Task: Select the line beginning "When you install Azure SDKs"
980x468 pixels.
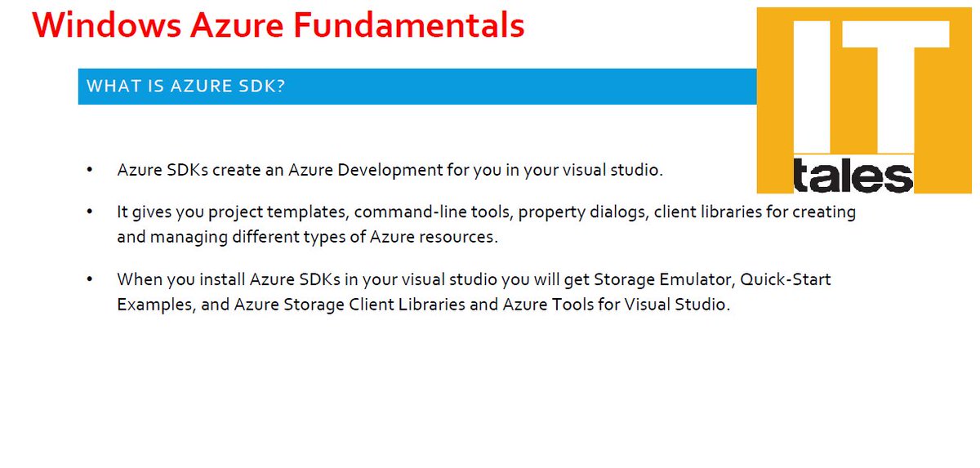Action: (x=474, y=279)
